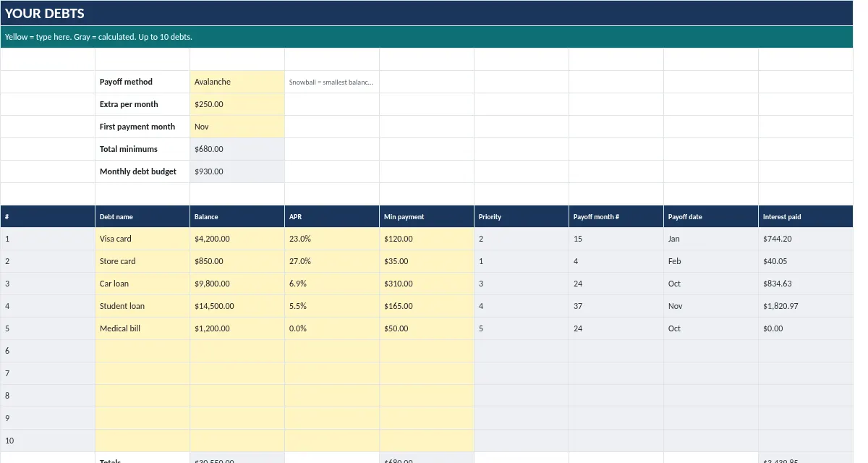Select Student loan payoff date Nov
Screen dimensions: 868x463
(711, 306)
